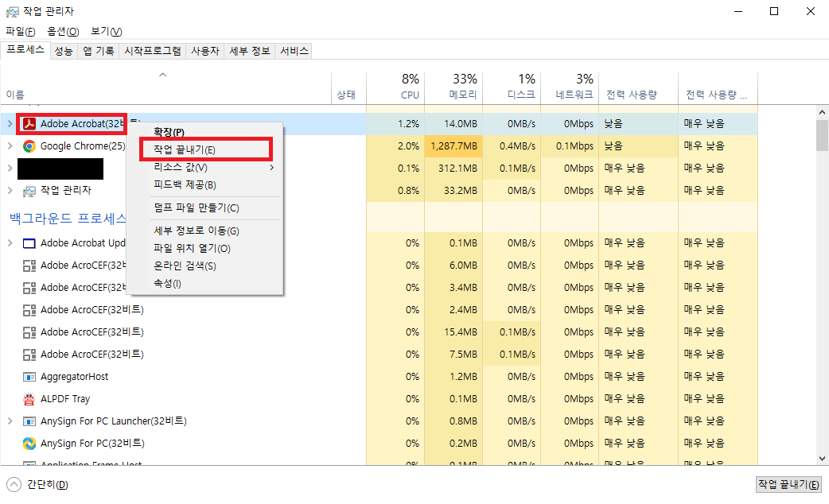The image size is (829, 504).
Task: Click the Adobe Acrobat Update Service icon
Action: 29,243
